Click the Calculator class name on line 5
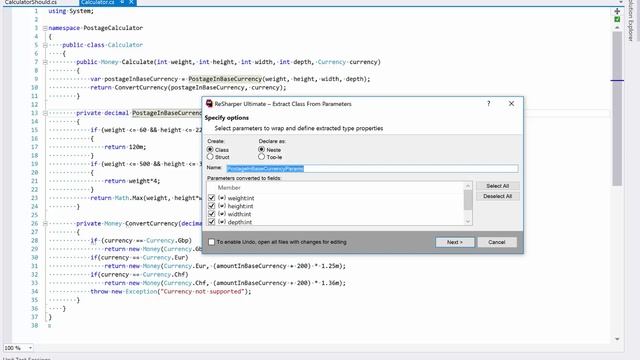The height and width of the screenshot is (360, 640). tap(125, 45)
